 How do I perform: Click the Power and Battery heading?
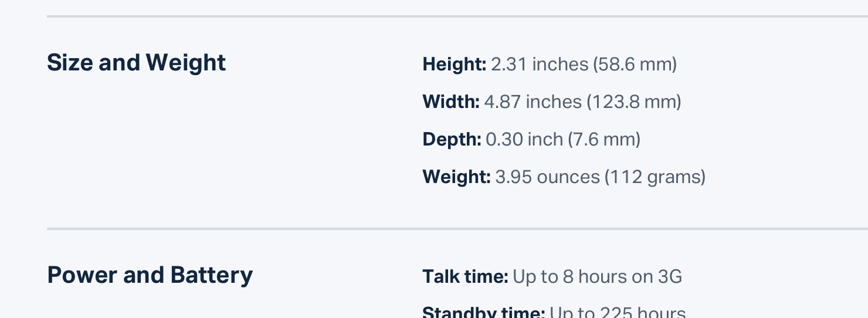point(150,275)
